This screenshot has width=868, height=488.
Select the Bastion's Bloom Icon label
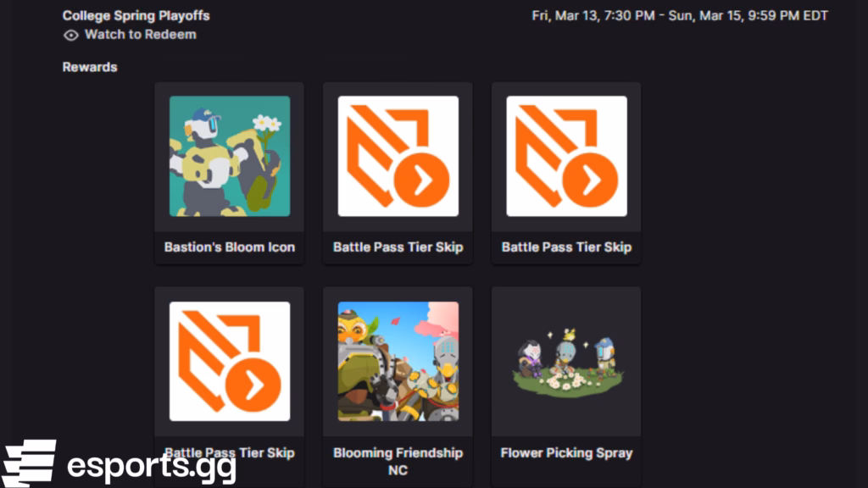click(229, 247)
